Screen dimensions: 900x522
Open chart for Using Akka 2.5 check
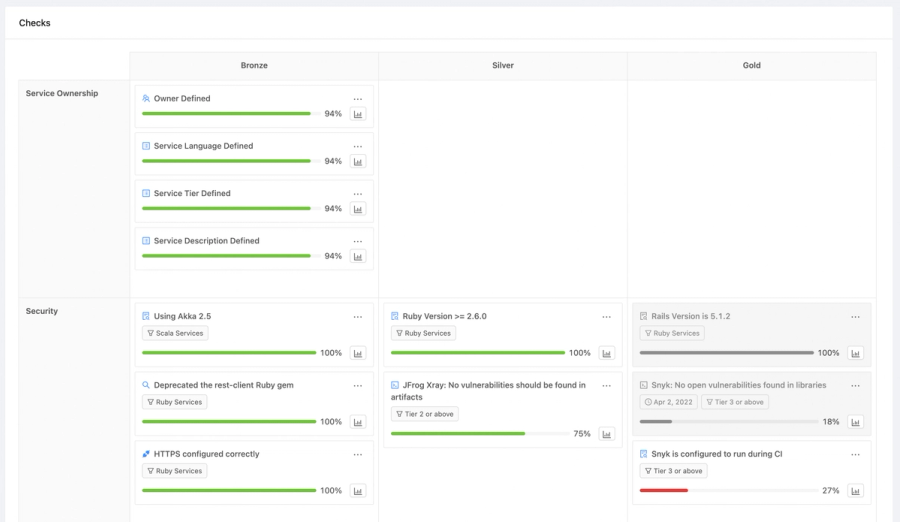[x=358, y=353]
